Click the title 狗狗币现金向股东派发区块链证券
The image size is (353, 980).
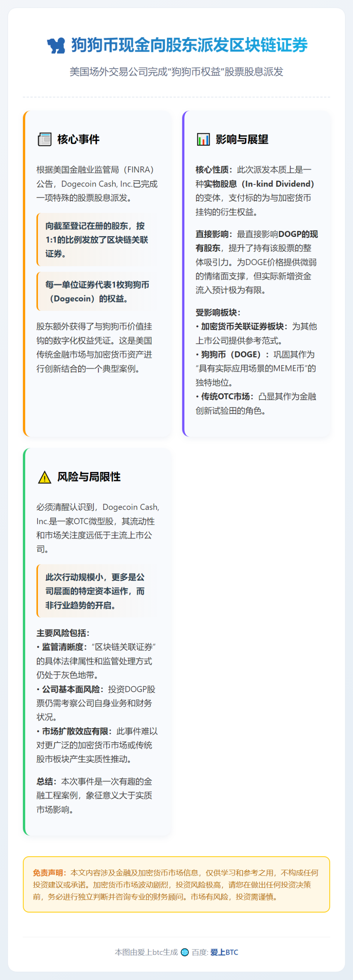(189, 45)
